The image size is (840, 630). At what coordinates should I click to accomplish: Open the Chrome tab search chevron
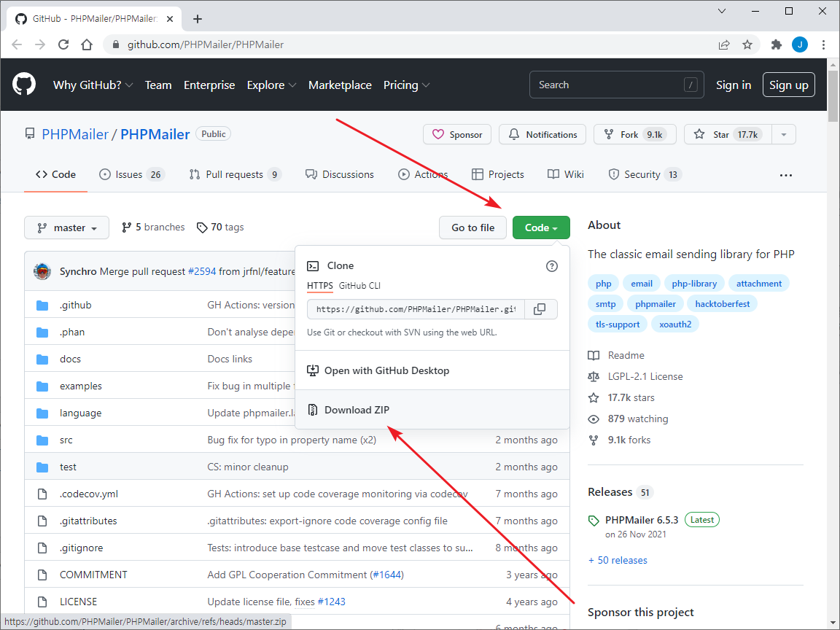pos(722,11)
